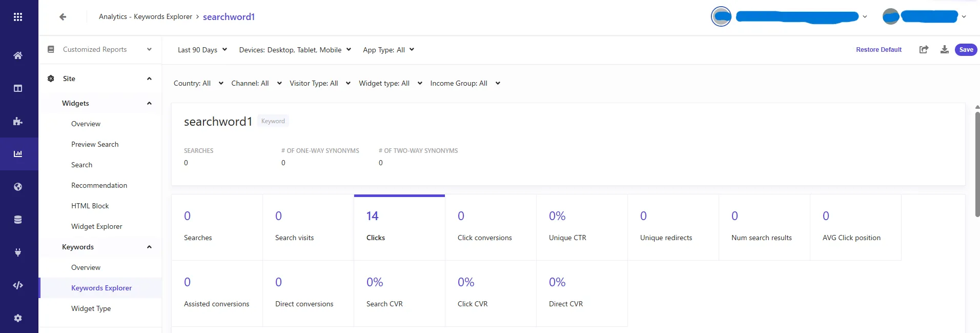980x333 pixels.
Task: Expand the Customized Reports section
Action: 149,50
